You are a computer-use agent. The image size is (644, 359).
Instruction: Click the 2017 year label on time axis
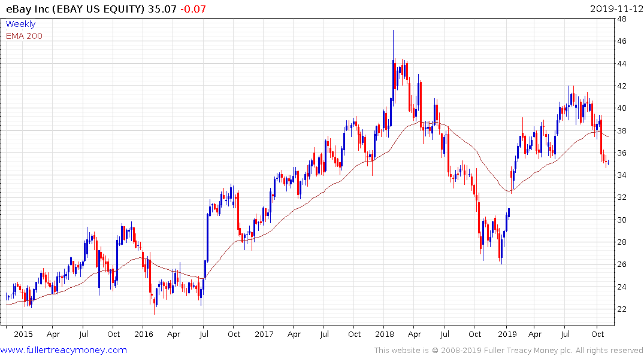(264, 334)
